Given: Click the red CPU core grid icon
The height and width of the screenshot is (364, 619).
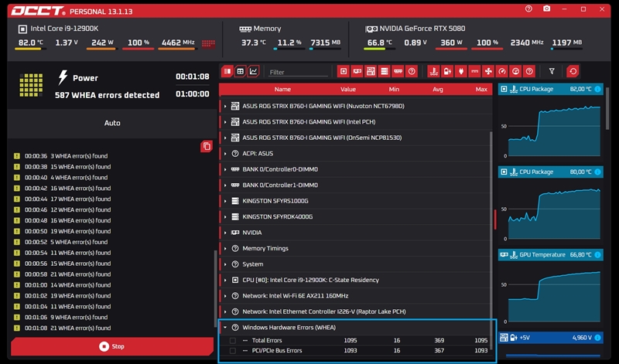Looking at the screenshot, I should pyautogui.click(x=208, y=43).
